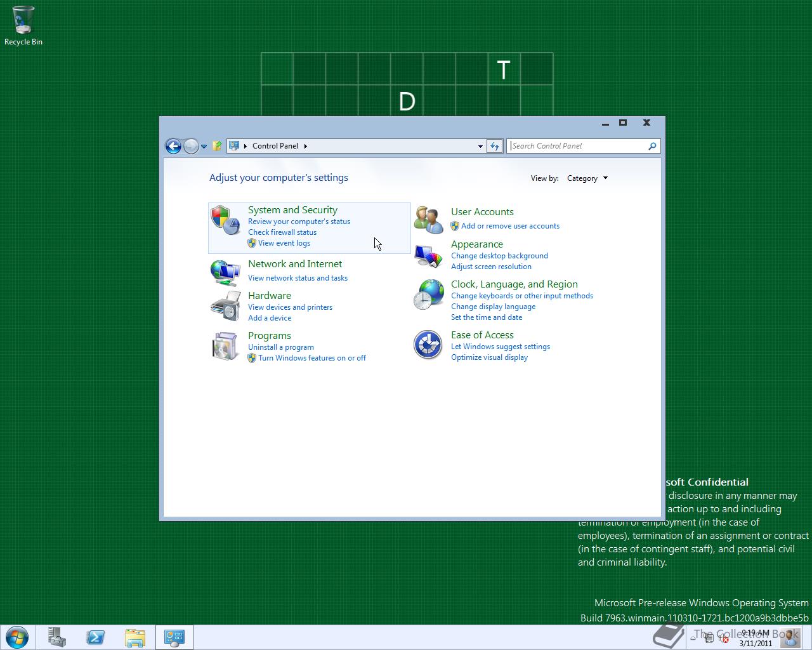The height and width of the screenshot is (650, 812).
Task: Open Clock, Language, and Region heading
Action: (x=514, y=284)
